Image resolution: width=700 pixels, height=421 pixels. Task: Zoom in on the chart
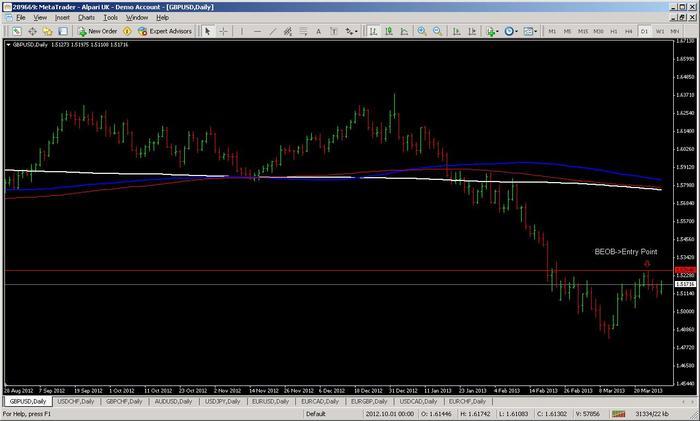422,31
